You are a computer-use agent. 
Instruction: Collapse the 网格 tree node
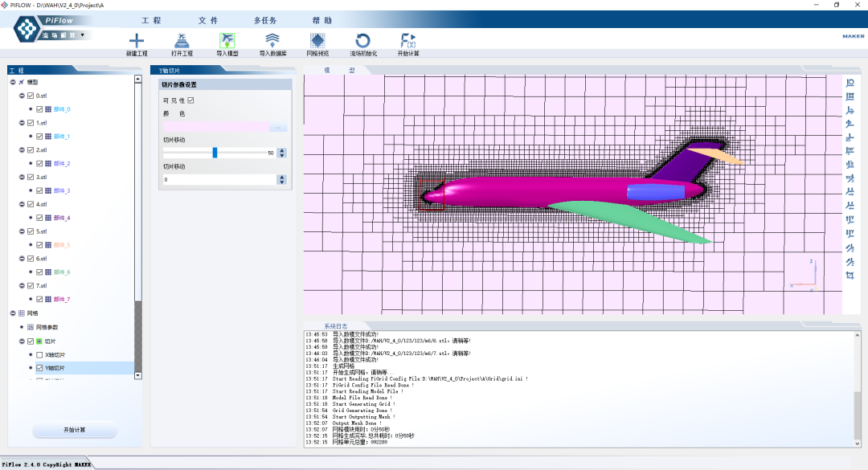[x=12, y=313]
